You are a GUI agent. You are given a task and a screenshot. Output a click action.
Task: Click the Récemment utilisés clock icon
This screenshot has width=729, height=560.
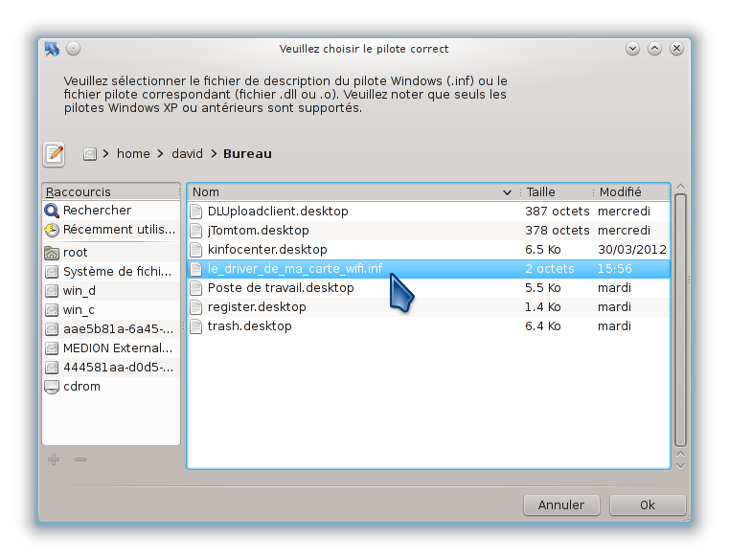coord(52,230)
